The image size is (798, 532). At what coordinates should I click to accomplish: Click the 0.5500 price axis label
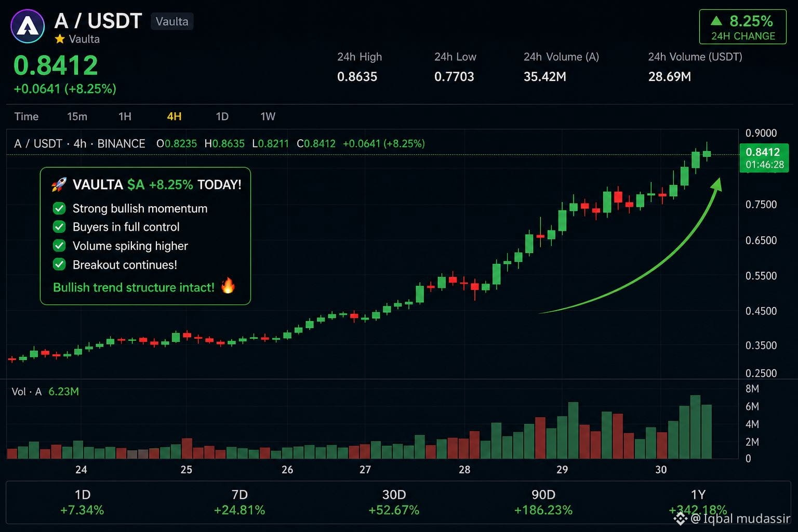tap(761, 276)
